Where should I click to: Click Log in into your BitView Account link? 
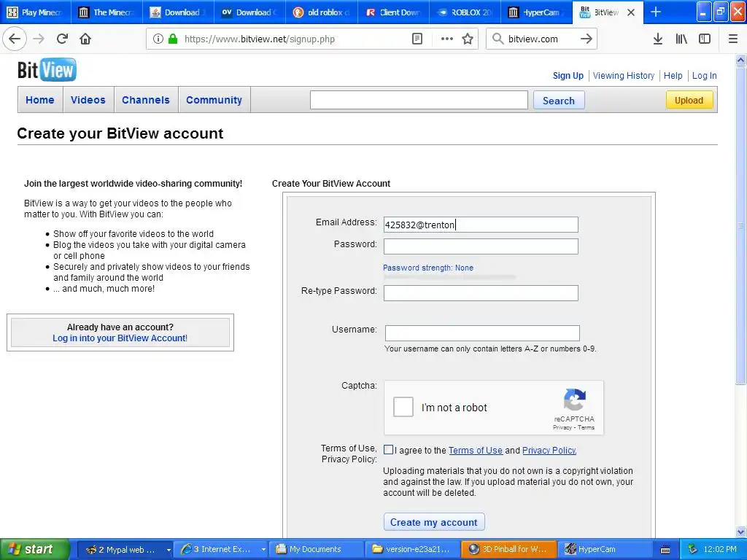120,338
